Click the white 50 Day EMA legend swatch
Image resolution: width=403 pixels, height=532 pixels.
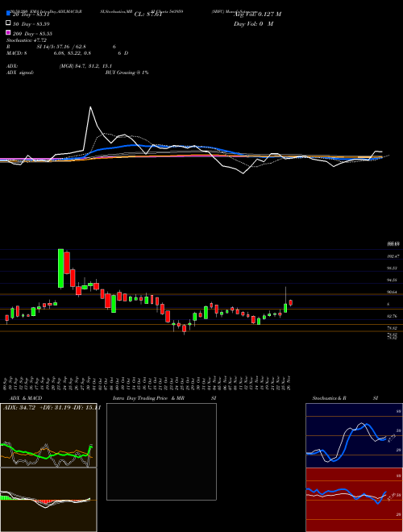tap(8, 23)
